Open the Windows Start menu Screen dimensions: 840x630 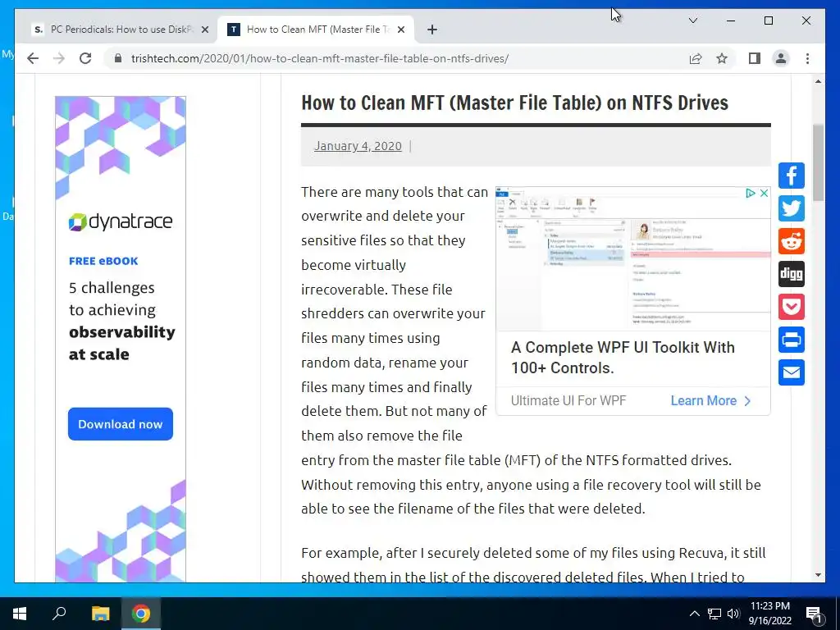pos(20,614)
